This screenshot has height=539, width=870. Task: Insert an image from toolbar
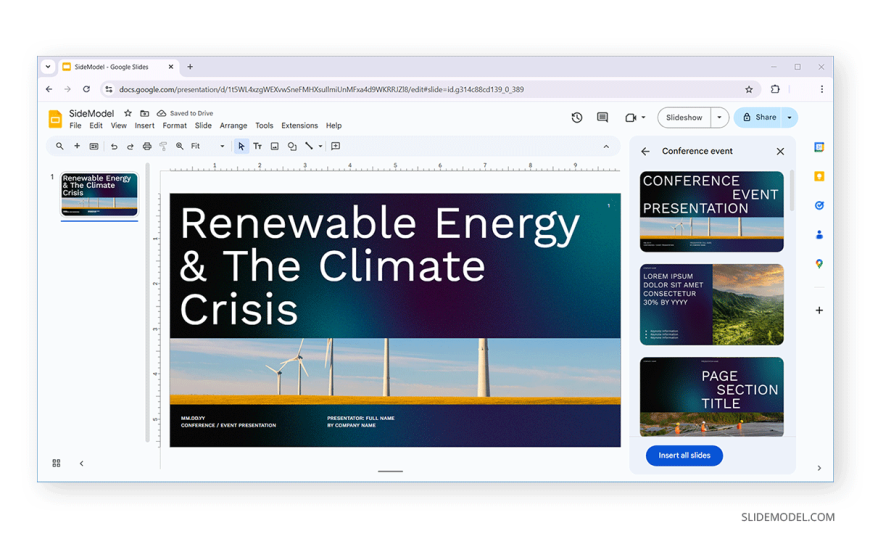[x=275, y=147]
